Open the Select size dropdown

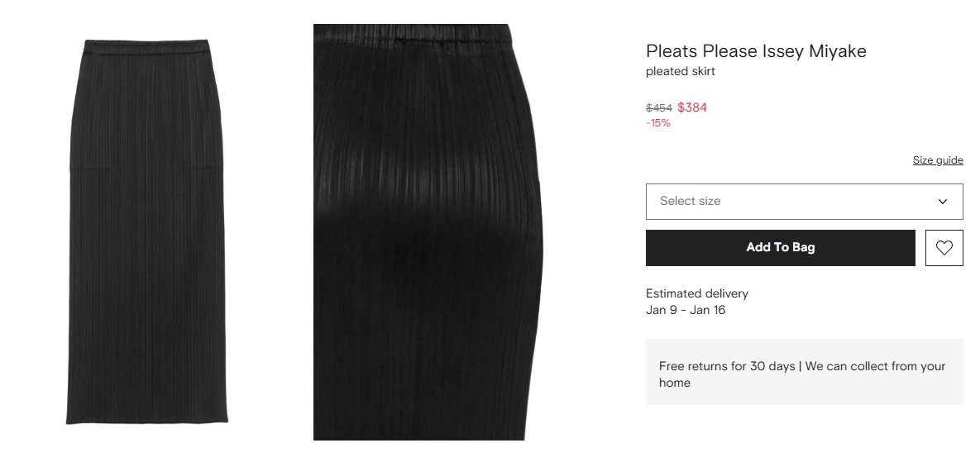805,202
